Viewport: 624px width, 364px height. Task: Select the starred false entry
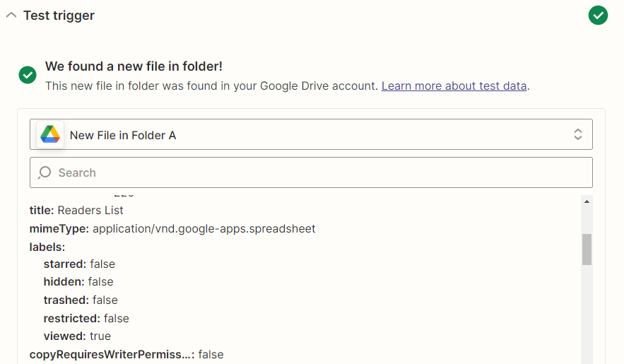point(79,264)
